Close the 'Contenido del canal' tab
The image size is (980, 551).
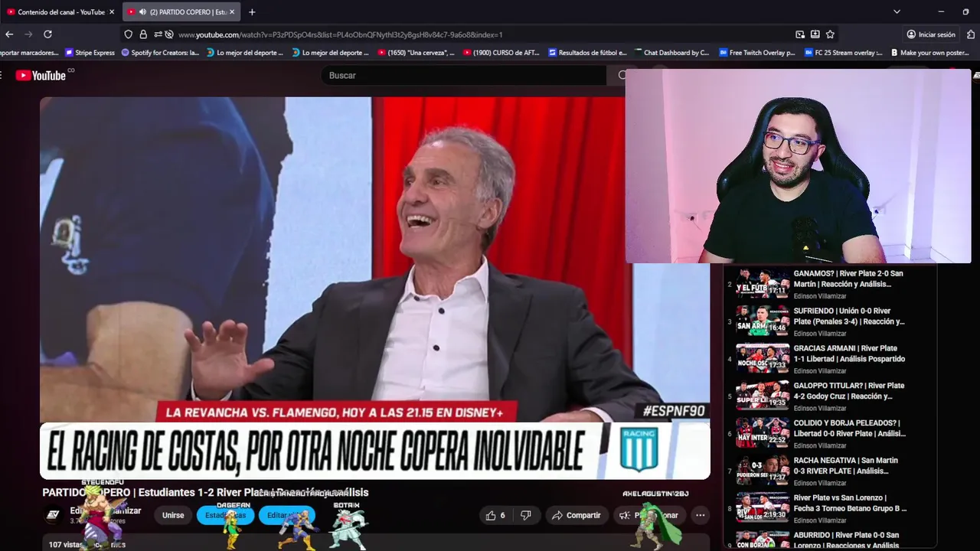(112, 11)
